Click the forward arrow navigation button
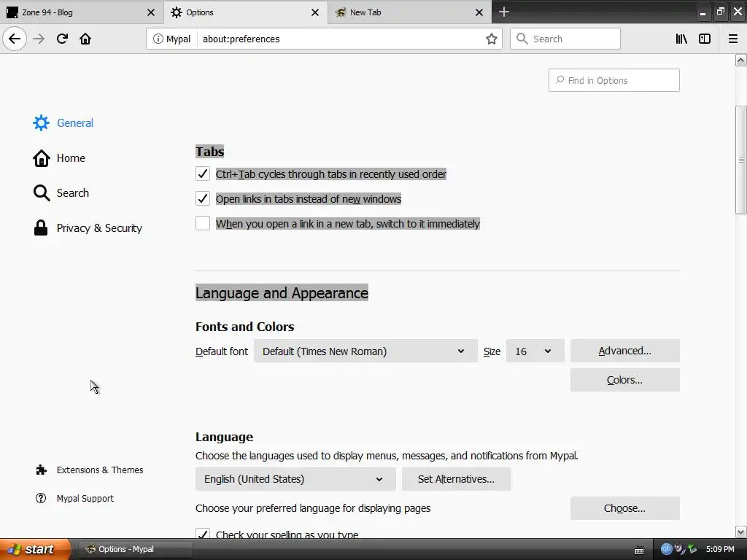747x560 pixels. coord(39,39)
